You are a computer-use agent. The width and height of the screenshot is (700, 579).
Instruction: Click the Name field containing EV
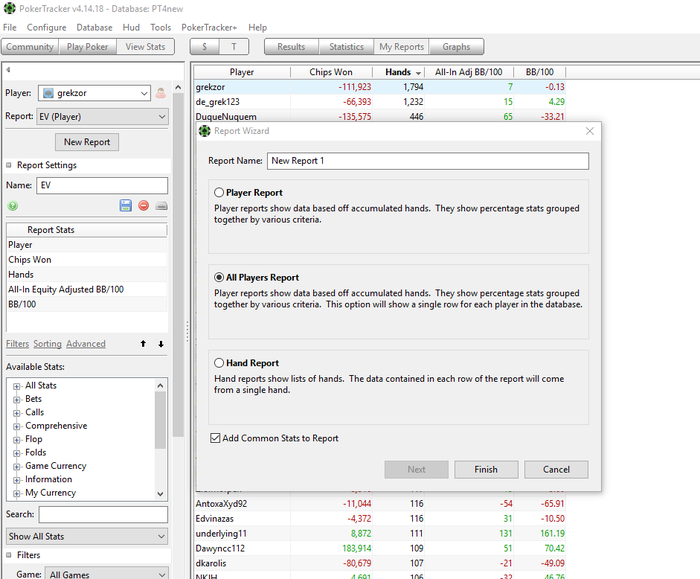coord(102,185)
